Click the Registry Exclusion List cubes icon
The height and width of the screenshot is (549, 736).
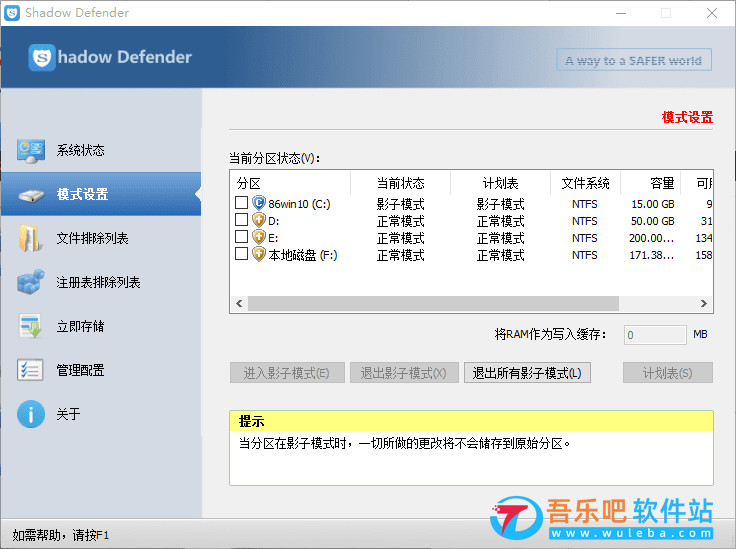(31, 282)
